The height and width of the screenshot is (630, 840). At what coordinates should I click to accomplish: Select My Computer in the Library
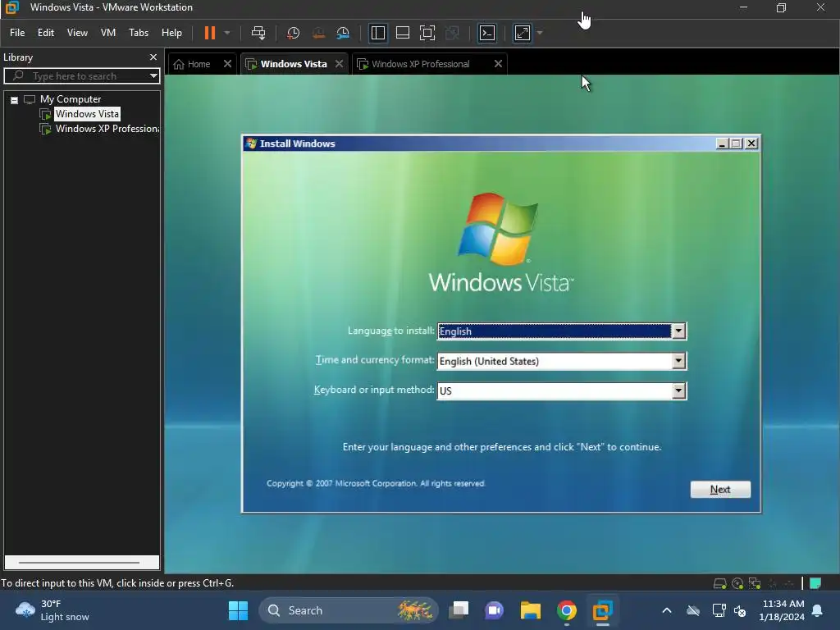(x=71, y=99)
